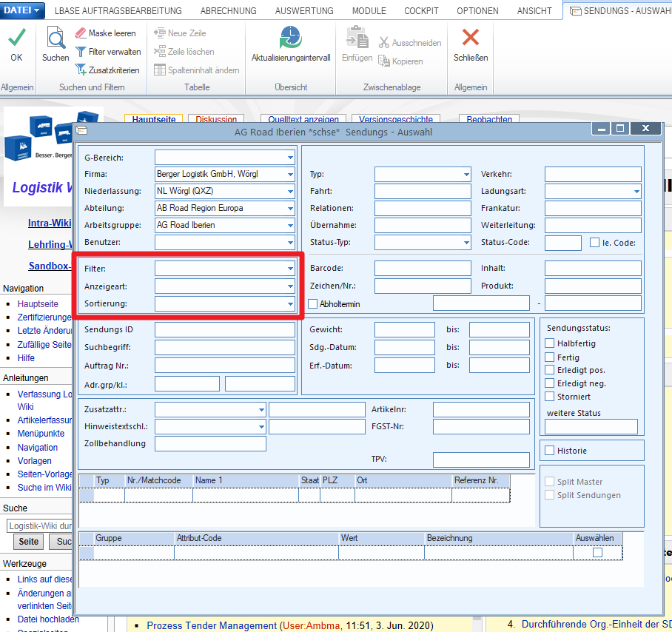This screenshot has width=672, height=632.
Task: Open Filter verwalten funnel tool
Action: point(80,51)
